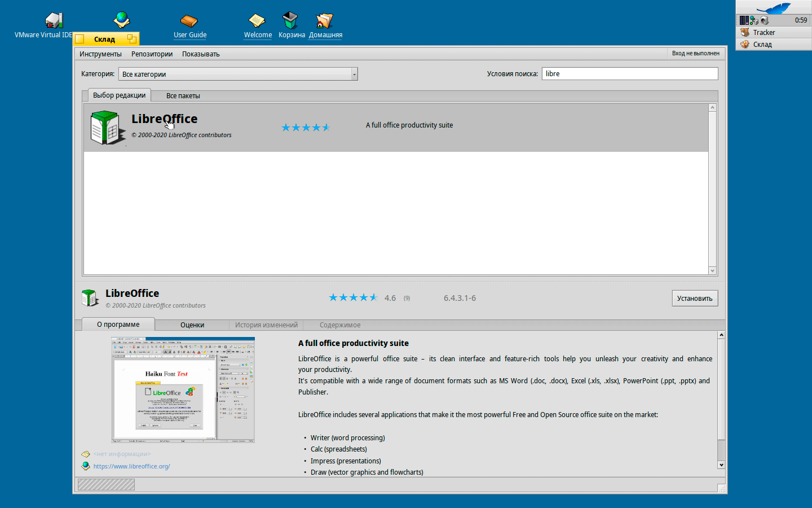Click the search terms input field
This screenshot has height=508, width=812.
pyautogui.click(x=629, y=74)
